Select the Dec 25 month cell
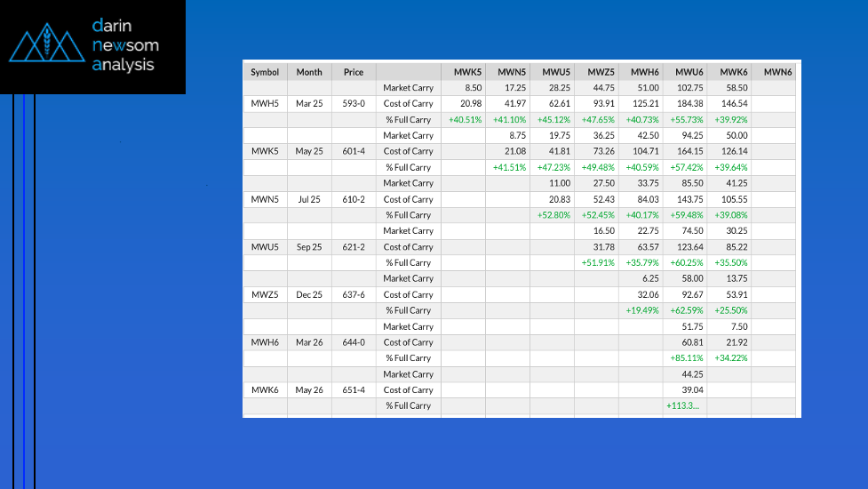 point(309,294)
